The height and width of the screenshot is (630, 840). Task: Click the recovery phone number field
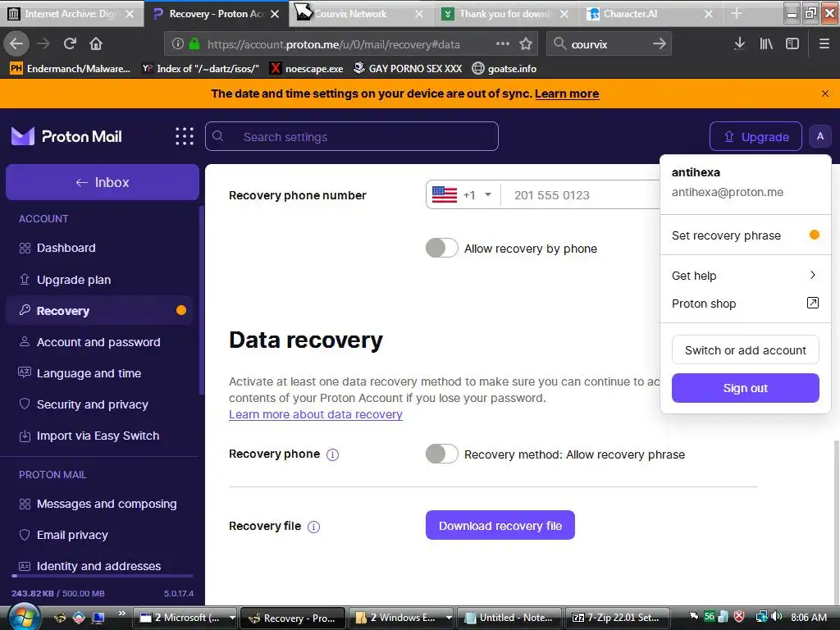[x=582, y=195]
